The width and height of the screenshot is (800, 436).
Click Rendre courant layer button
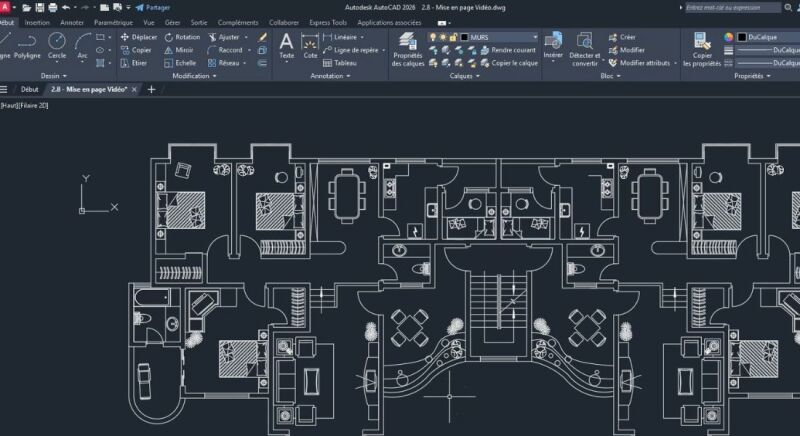tap(509, 50)
